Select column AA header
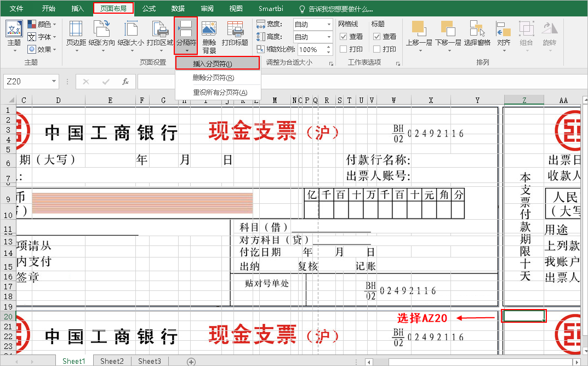Image resolution: width=588 pixels, height=366 pixels. [563, 100]
